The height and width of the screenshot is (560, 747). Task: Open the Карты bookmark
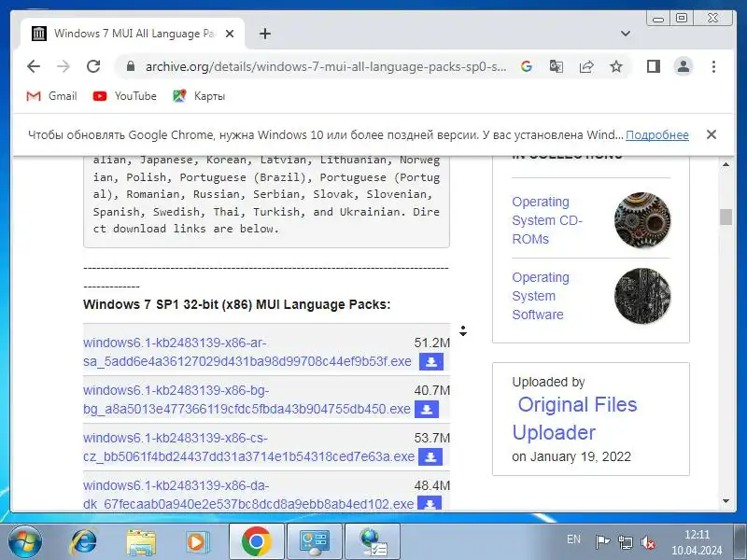(199, 96)
